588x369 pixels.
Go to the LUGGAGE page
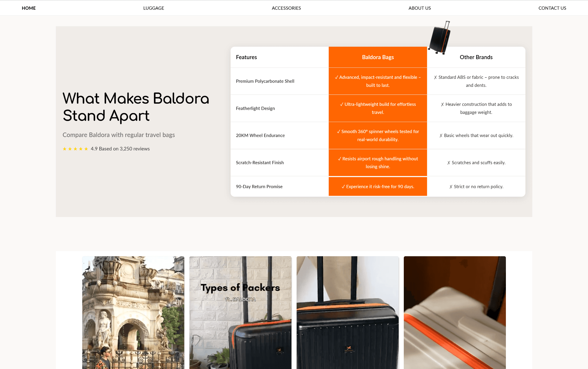[153, 8]
